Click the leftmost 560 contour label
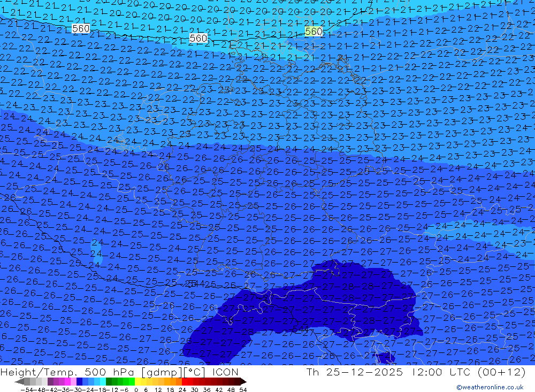The height and width of the screenshot is (392, 535). [81, 29]
